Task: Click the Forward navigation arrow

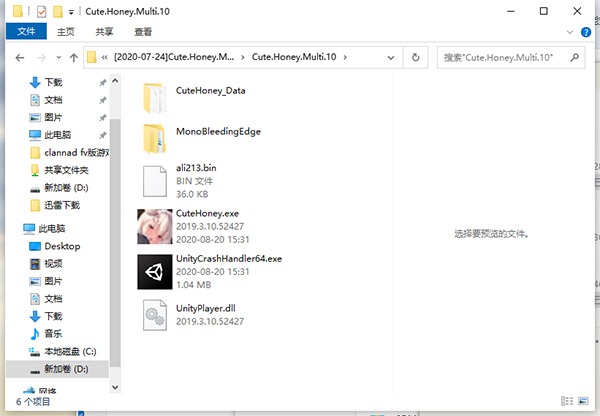Action: coord(41,58)
